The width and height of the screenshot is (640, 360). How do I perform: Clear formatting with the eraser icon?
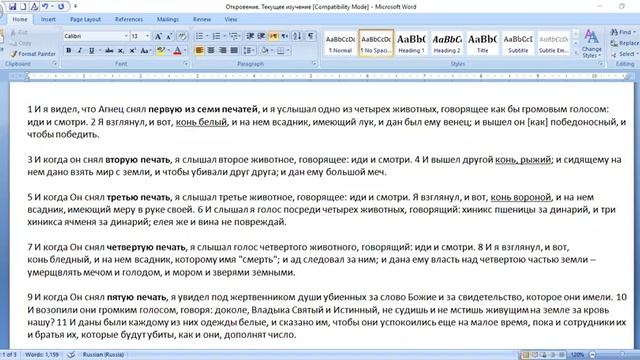point(182,36)
